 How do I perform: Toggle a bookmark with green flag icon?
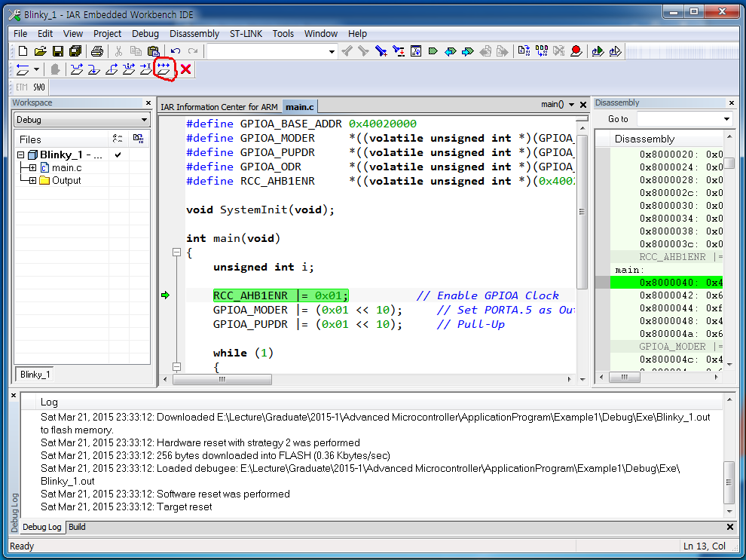(433, 51)
